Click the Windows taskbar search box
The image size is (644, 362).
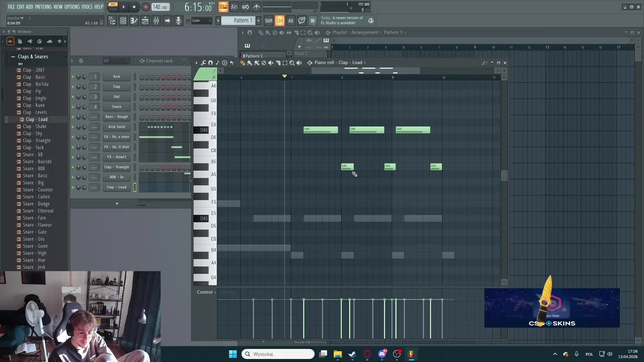(x=278, y=354)
